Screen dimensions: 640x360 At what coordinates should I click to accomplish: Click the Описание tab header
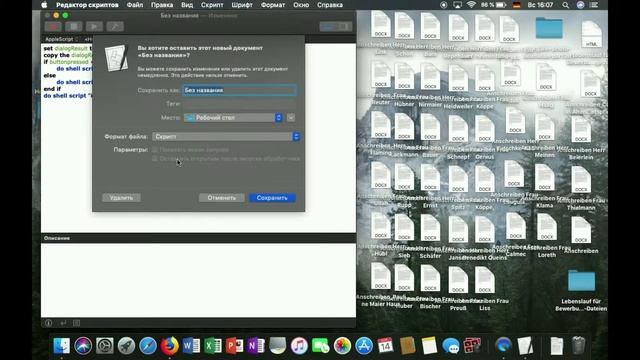point(57,238)
